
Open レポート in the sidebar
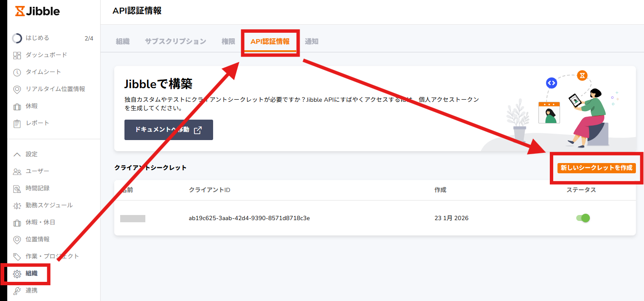click(38, 123)
